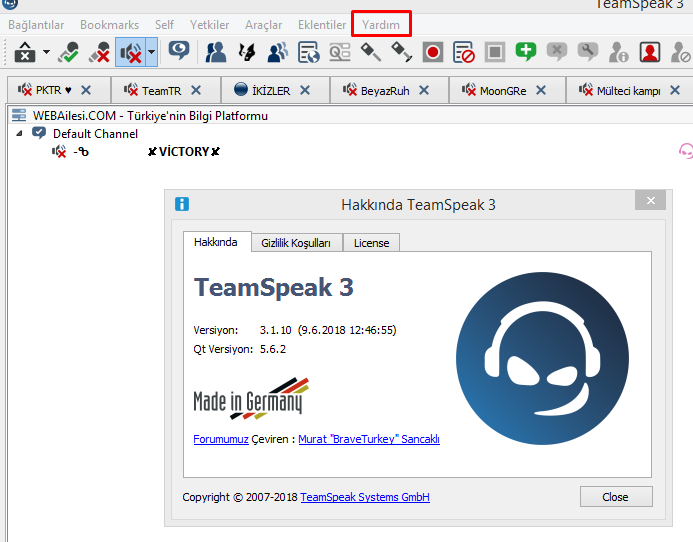Close the PKTR server tab

click(86, 90)
